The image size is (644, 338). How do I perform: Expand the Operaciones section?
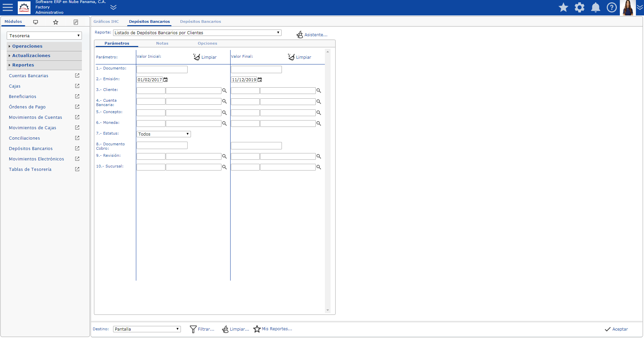coord(28,46)
